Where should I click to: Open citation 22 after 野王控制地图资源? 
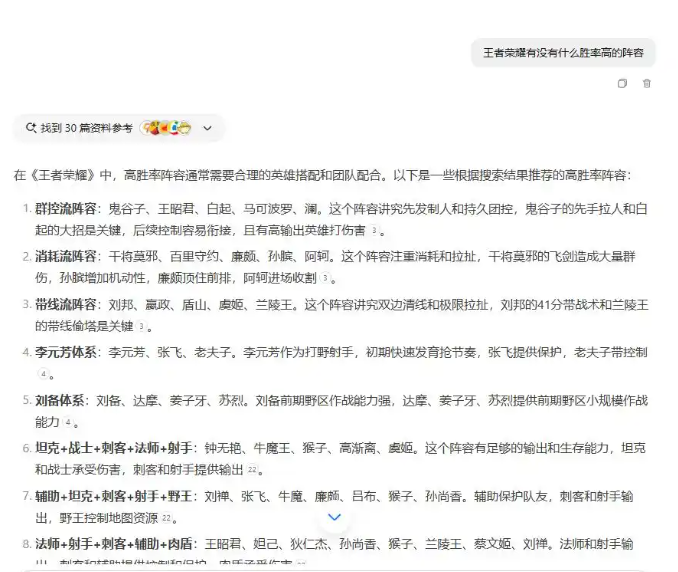(166, 518)
